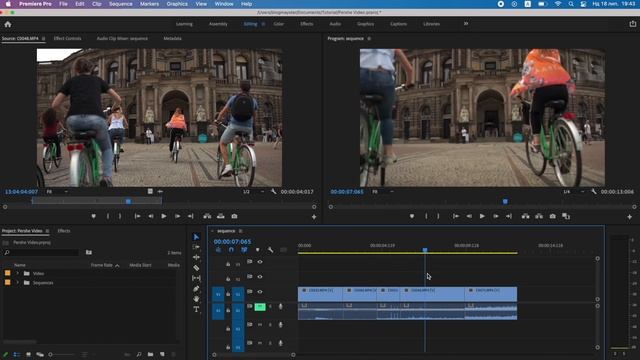Click the Apple menu logo
Screen dimensions: 640x360
[x=8, y=4]
